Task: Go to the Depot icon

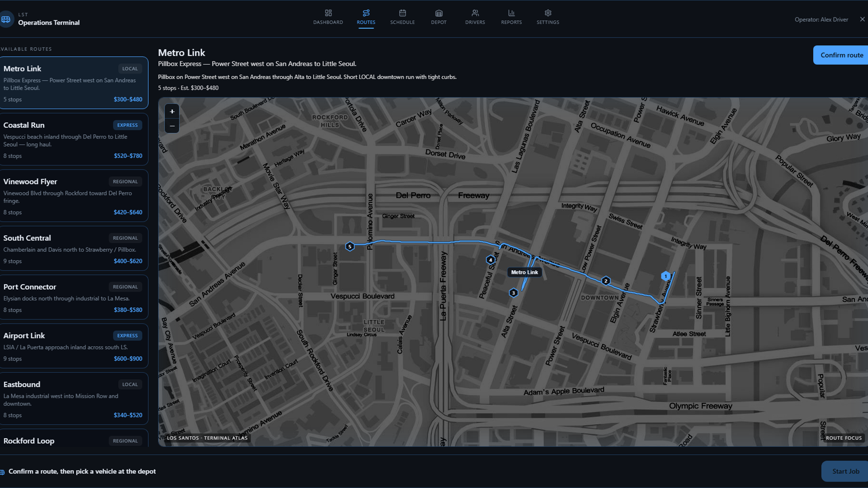Action: pyautogui.click(x=439, y=13)
